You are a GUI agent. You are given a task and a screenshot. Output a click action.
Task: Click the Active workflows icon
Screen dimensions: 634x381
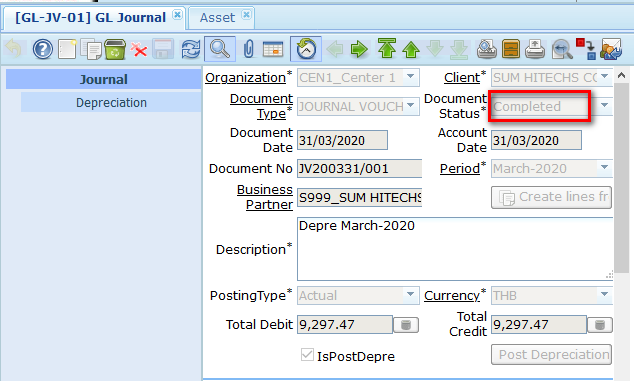pos(586,49)
